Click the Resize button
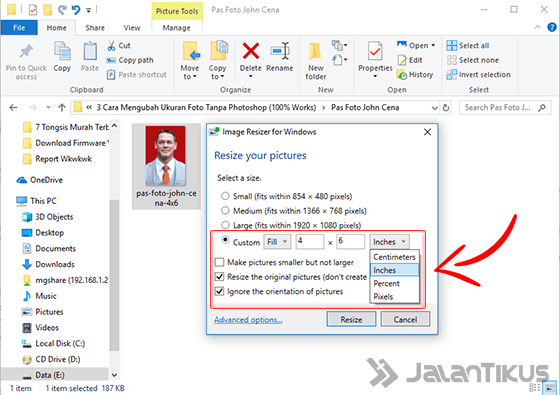 pyautogui.click(x=351, y=319)
